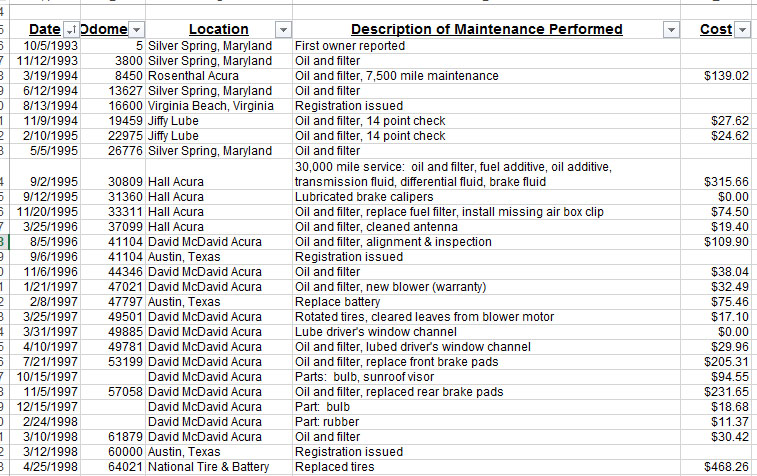Viewport: 757px width, 476px height.
Task: Expand the Location column filter dropdown
Action: [283, 30]
